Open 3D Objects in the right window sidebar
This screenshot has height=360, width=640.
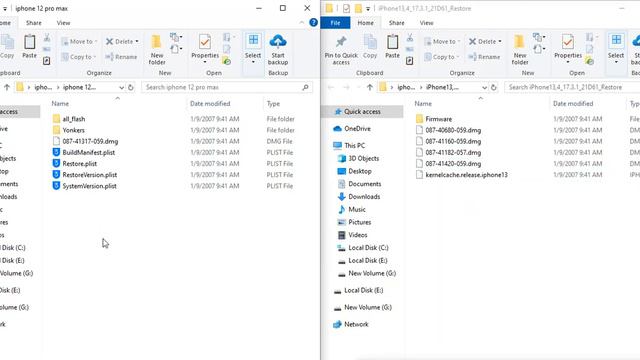coord(363,158)
